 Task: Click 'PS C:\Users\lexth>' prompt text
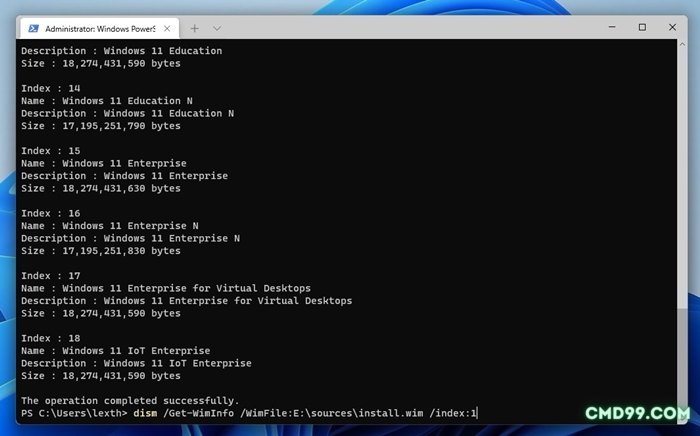click(74, 413)
